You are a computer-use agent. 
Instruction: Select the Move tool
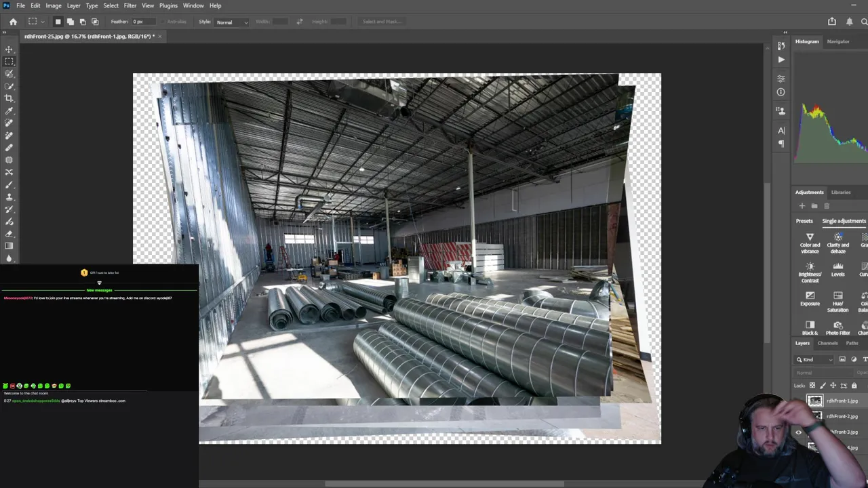[9, 49]
